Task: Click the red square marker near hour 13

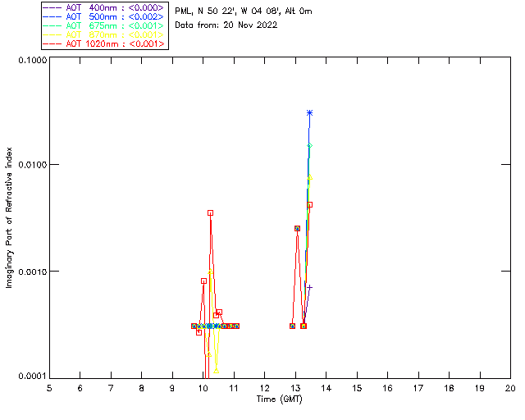Action: click(x=297, y=228)
